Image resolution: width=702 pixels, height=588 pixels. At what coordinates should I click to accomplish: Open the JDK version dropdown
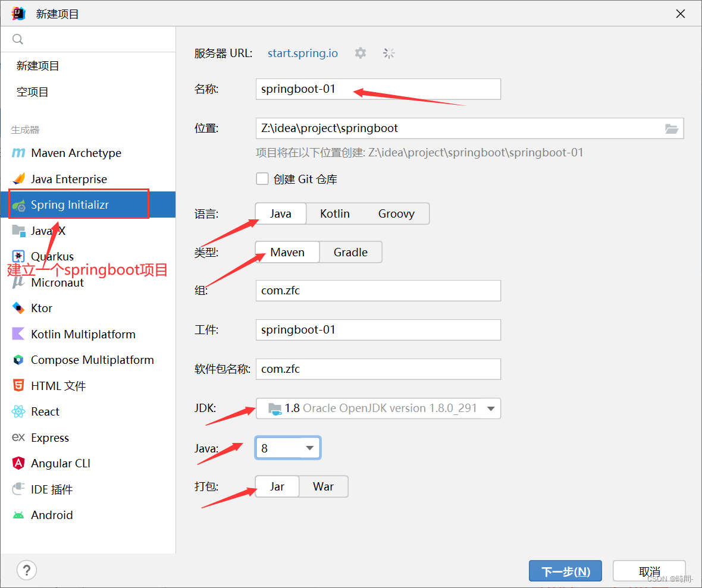(378, 408)
